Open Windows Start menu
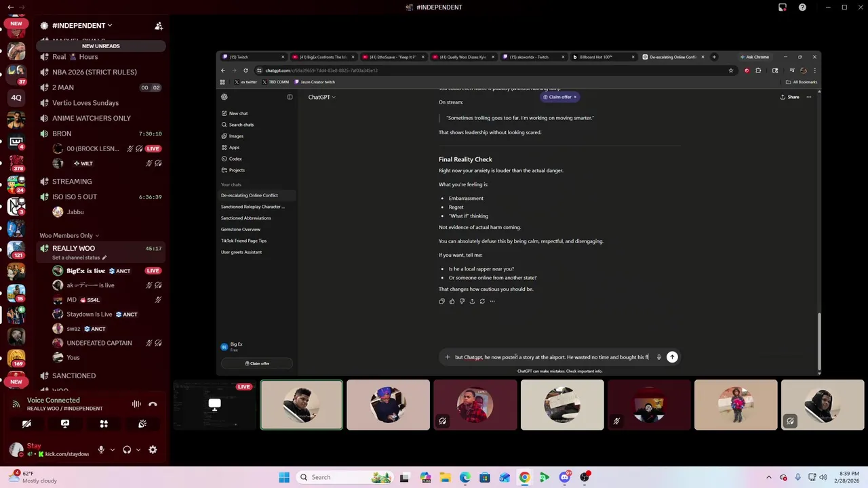 [283, 477]
